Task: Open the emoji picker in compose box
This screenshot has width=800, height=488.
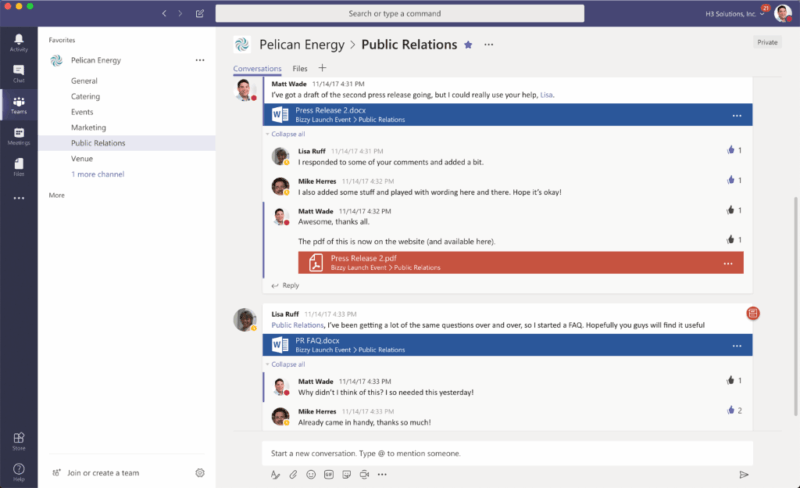Action: (x=311, y=474)
